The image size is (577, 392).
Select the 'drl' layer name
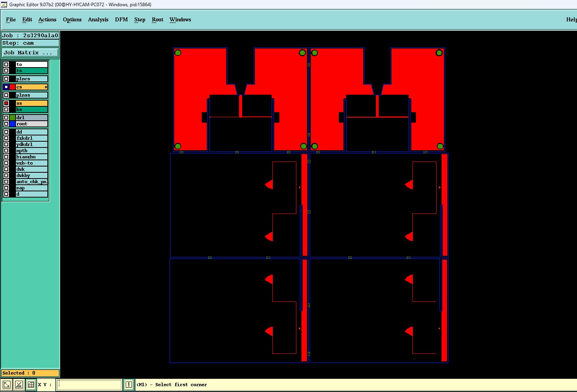click(x=32, y=118)
